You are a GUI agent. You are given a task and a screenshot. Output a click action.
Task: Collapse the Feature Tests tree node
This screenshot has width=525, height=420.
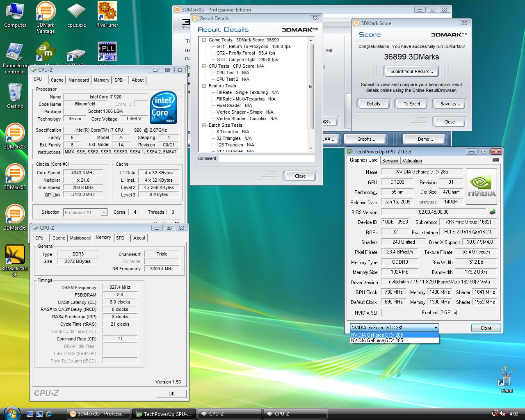pyautogui.click(x=204, y=86)
